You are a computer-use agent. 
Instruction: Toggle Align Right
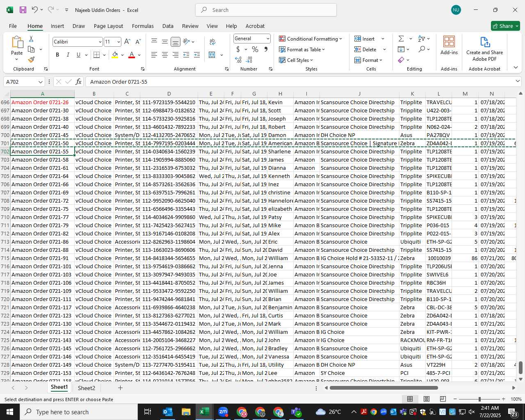[176, 55]
